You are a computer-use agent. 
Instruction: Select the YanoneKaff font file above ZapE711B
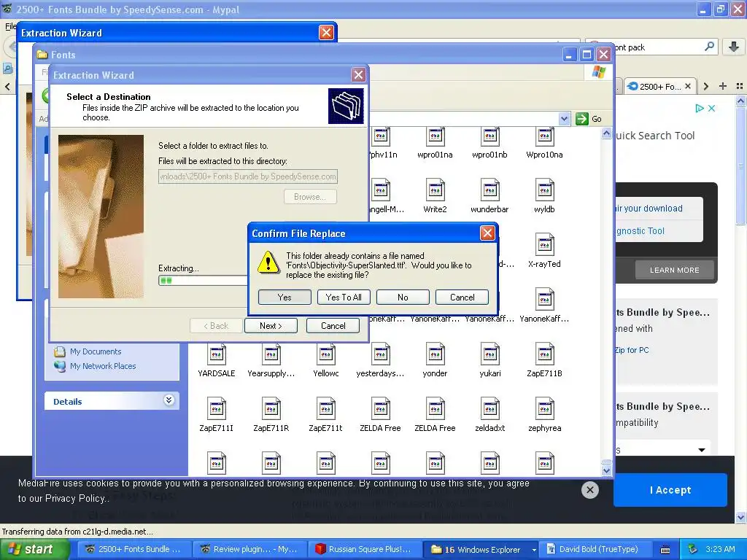point(544,299)
